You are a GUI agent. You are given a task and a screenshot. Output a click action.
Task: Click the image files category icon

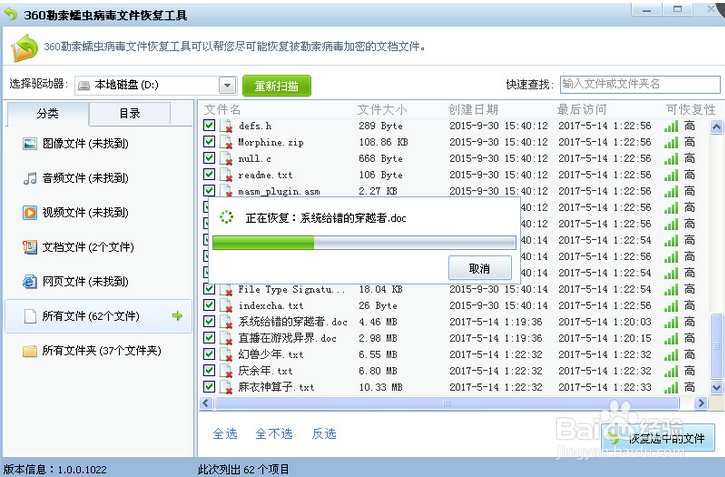[x=30, y=144]
